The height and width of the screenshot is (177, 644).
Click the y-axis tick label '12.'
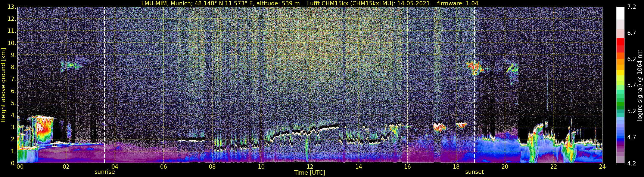(x=12, y=19)
